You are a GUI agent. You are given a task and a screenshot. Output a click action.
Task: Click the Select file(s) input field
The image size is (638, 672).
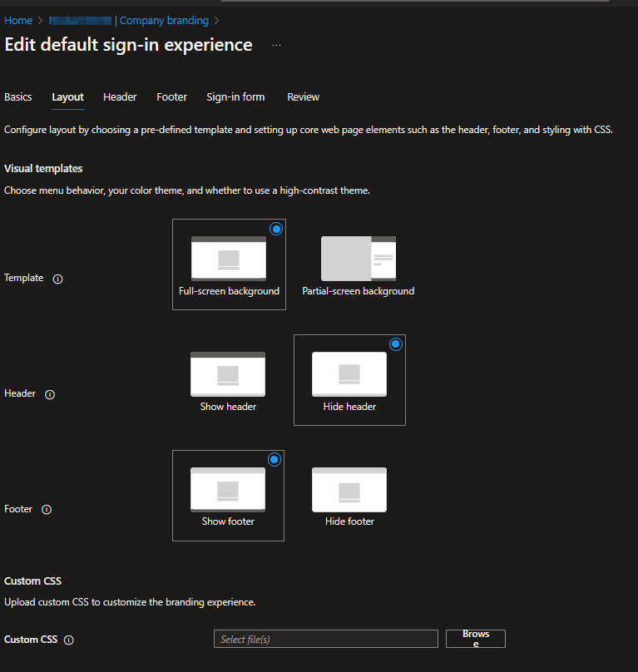[x=325, y=639]
